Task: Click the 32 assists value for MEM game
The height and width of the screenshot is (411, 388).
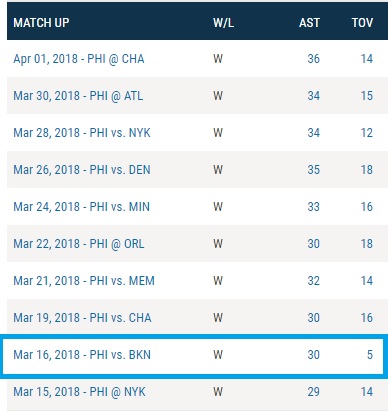Action: (313, 281)
